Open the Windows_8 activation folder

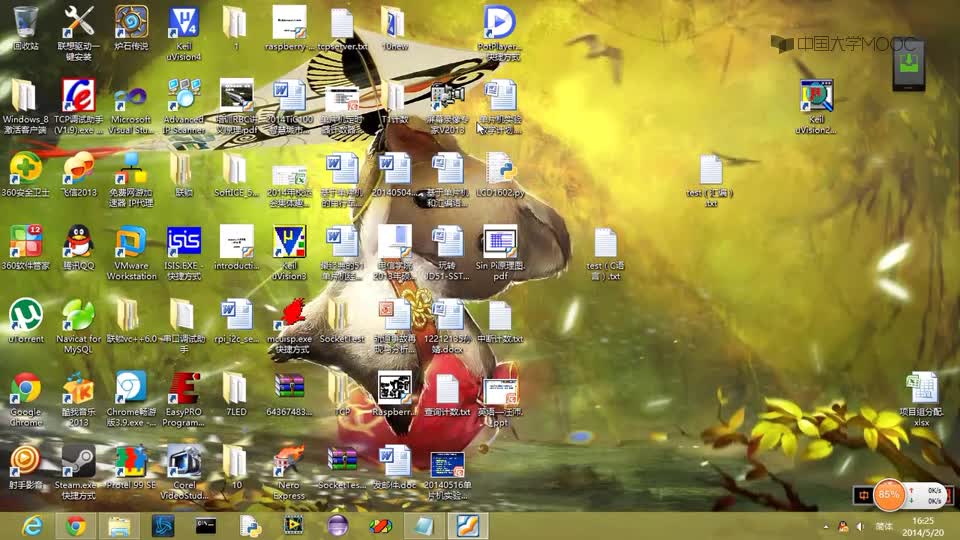pyautogui.click(x=25, y=106)
